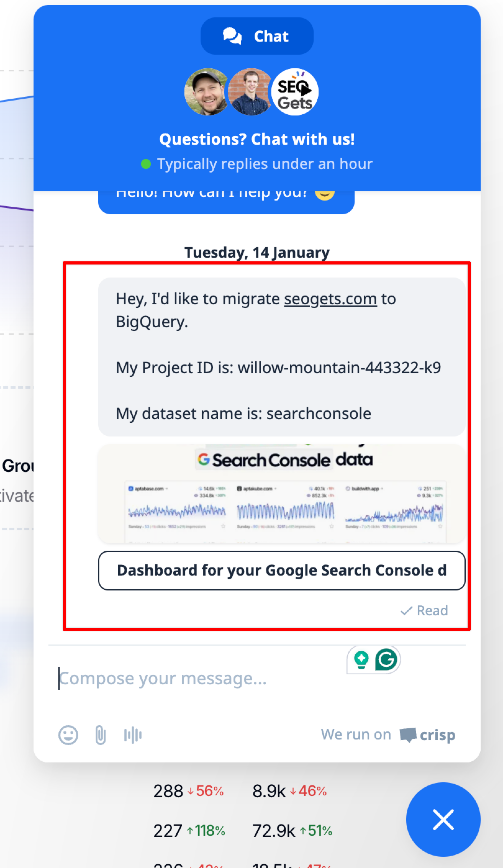The height and width of the screenshot is (868, 503).
Task: Click the Typically replies under an hour status
Action: 265,164
